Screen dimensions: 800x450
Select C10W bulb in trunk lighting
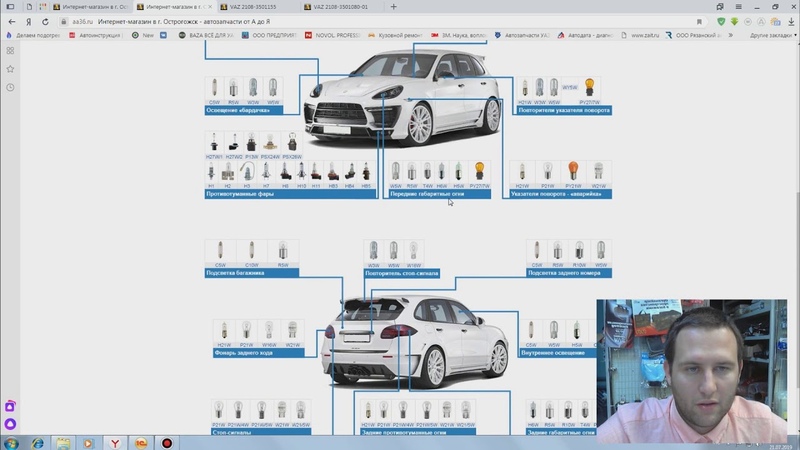coord(252,252)
